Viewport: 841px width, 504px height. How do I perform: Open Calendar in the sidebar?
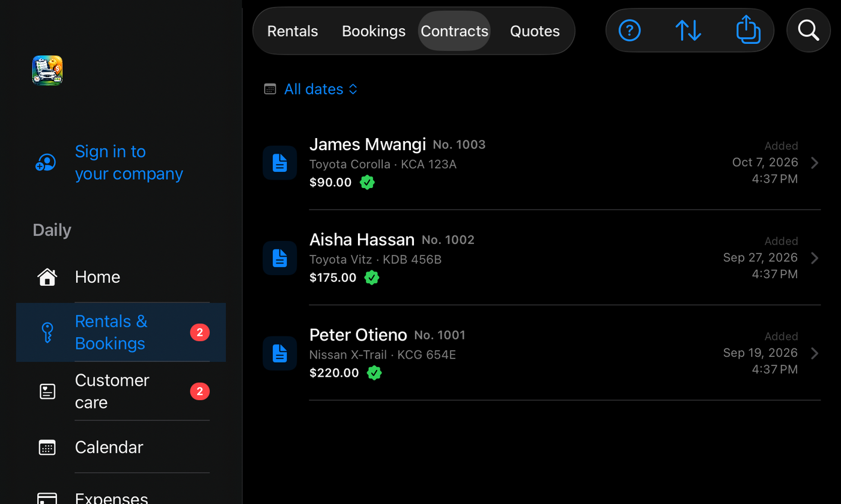click(x=121, y=448)
